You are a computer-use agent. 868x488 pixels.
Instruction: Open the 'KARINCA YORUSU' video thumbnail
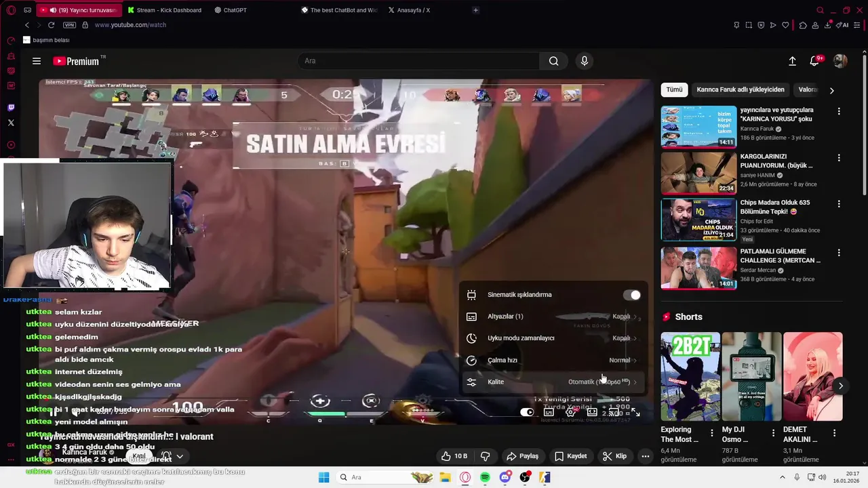[x=698, y=126]
